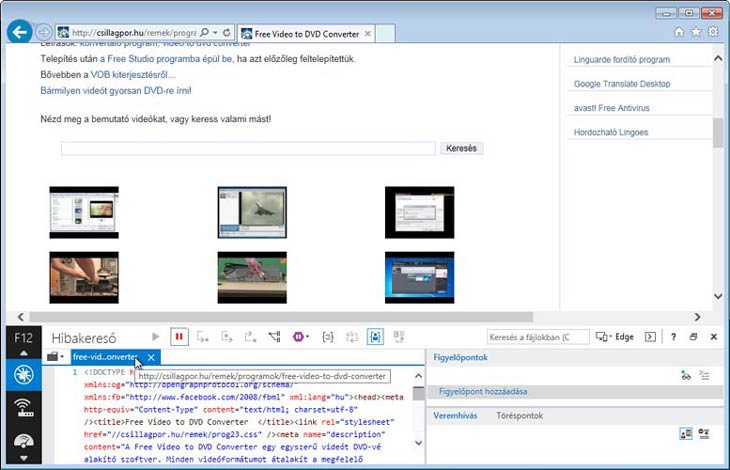This screenshot has width=730, height=470.
Task: Click the Continue play button in debugger
Action: [155, 336]
